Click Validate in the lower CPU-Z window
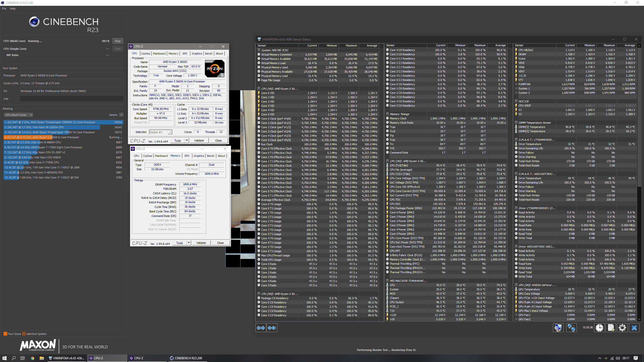This screenshot has width=644, height=362. click(x=201, y=243)
